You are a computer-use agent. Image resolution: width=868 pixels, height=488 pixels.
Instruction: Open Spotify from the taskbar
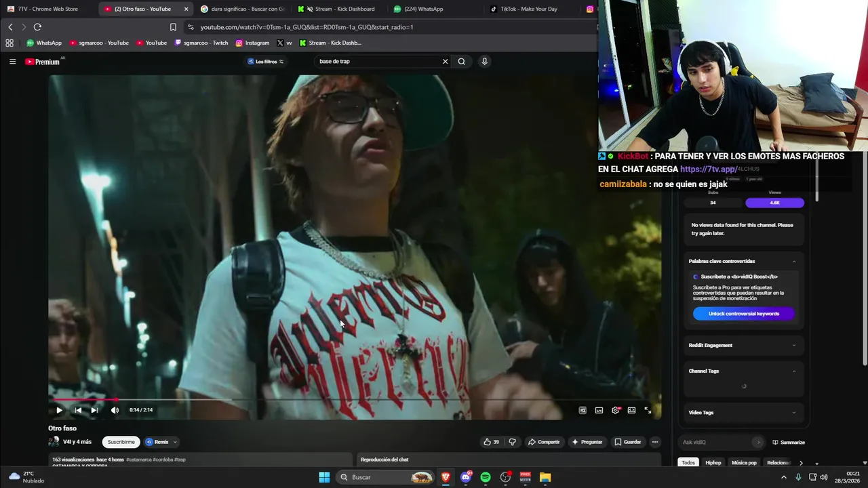[486, 477]
